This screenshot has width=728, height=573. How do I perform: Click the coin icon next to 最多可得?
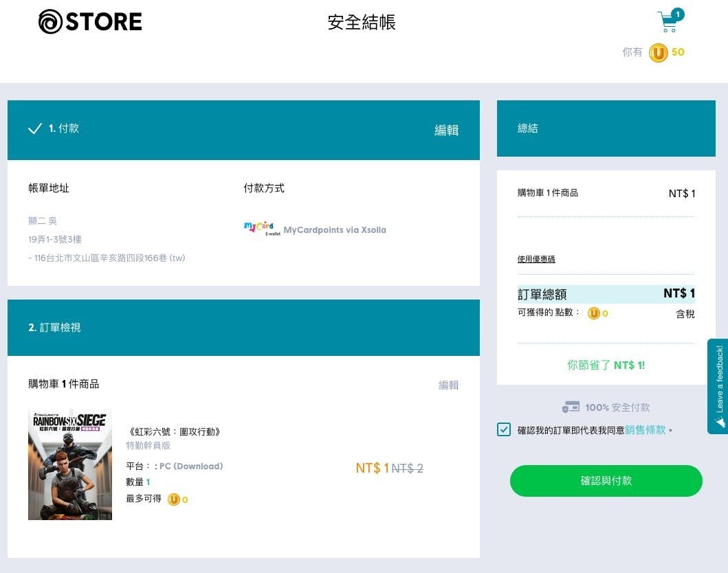click(x=174, y=499)
